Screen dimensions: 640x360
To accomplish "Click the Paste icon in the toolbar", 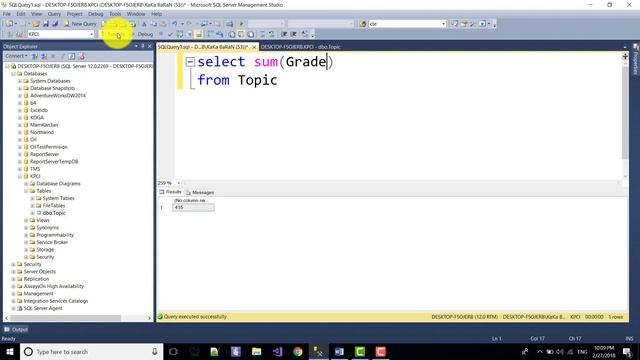I will [163, 24].
